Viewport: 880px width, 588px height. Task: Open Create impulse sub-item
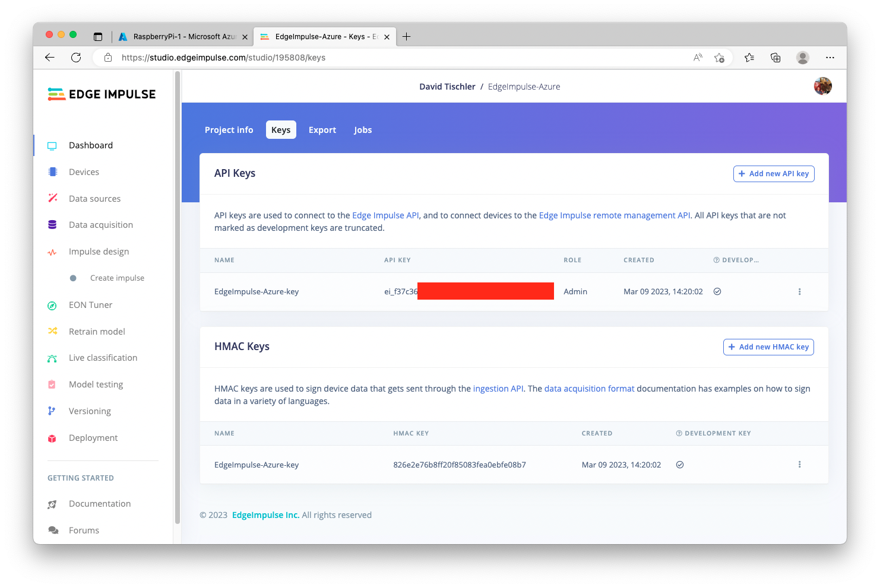pos(117,278)
